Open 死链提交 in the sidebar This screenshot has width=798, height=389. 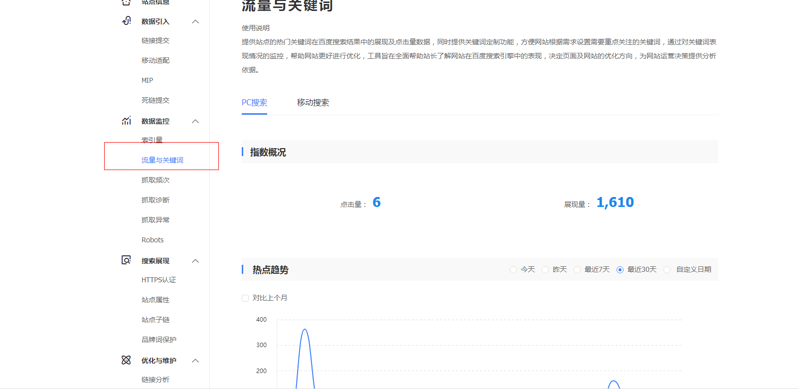point(155,100)
